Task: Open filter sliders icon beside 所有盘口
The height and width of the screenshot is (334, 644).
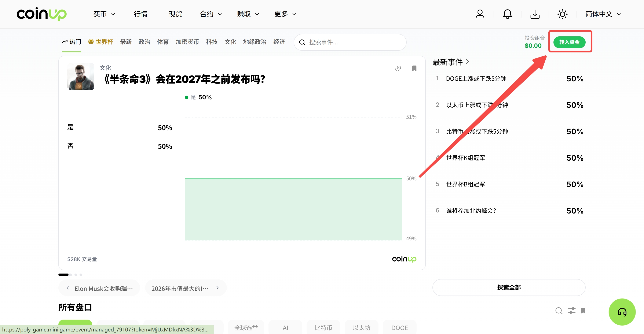Action: click(571, 311)
